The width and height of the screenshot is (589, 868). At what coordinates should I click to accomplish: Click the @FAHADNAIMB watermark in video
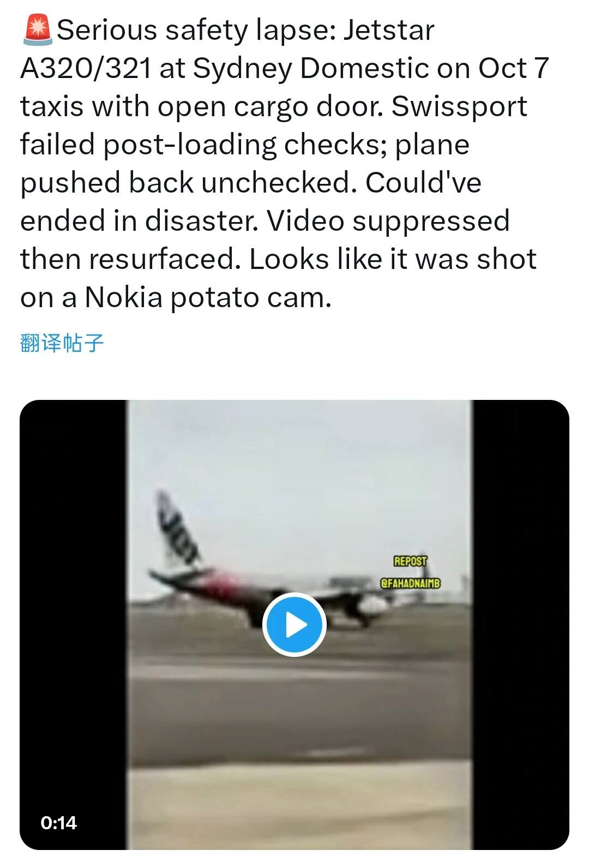point(410,583)
